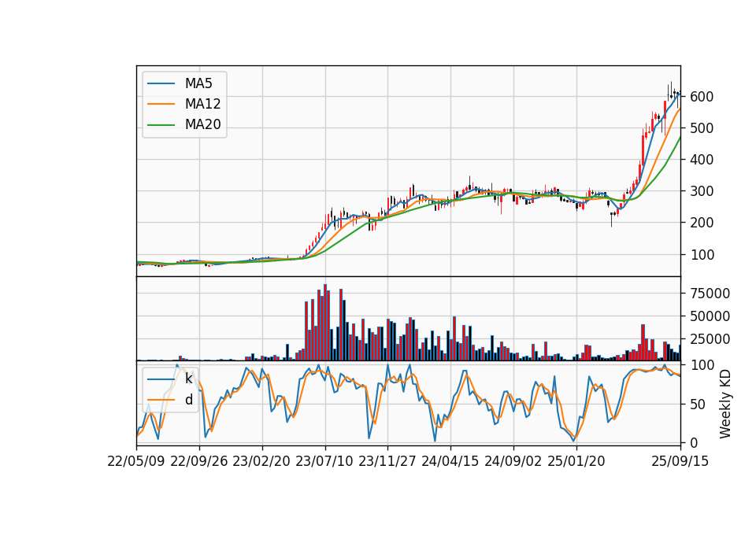Screen dimensions: 756x543
Task: Click the green MA20 legend line sample
Action: [x=161, y=125]
